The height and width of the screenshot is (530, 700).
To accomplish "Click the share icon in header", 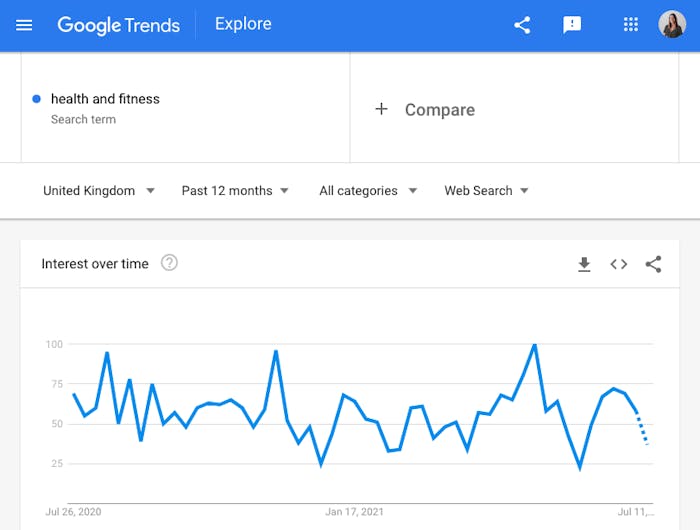I will tap(522, 25).
